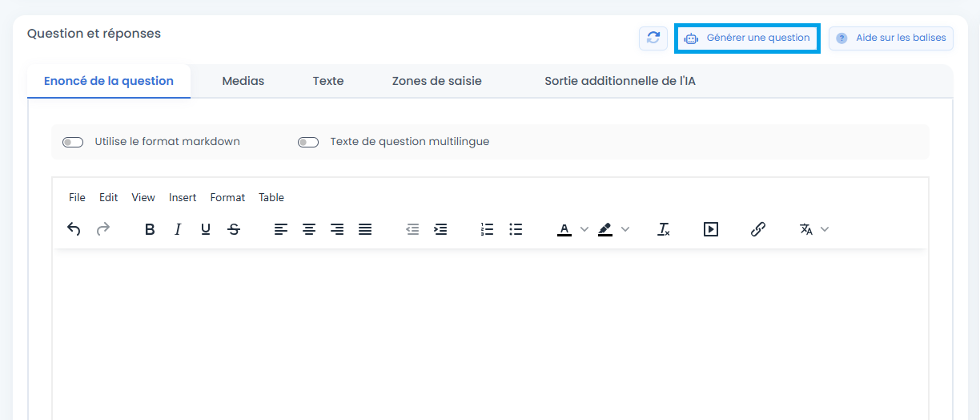Expand language dropdown chevron
Image resolution: width=980 pixels, height=420 pixels.
coord(825,229)
